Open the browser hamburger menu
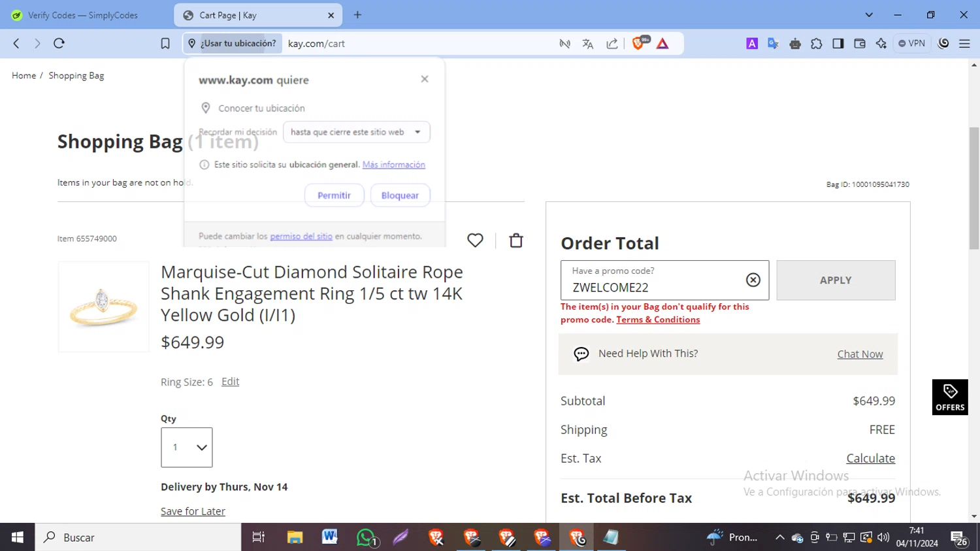The image size is (980, 551). pyautogui.click(x=964, y=44)
